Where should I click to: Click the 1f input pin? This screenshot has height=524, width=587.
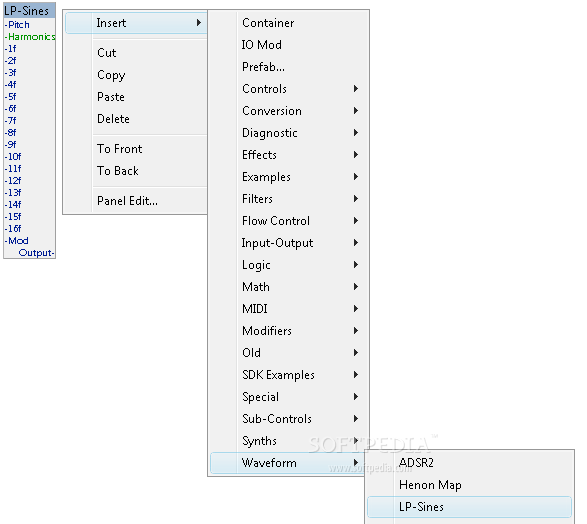click(x=10, y=49)
